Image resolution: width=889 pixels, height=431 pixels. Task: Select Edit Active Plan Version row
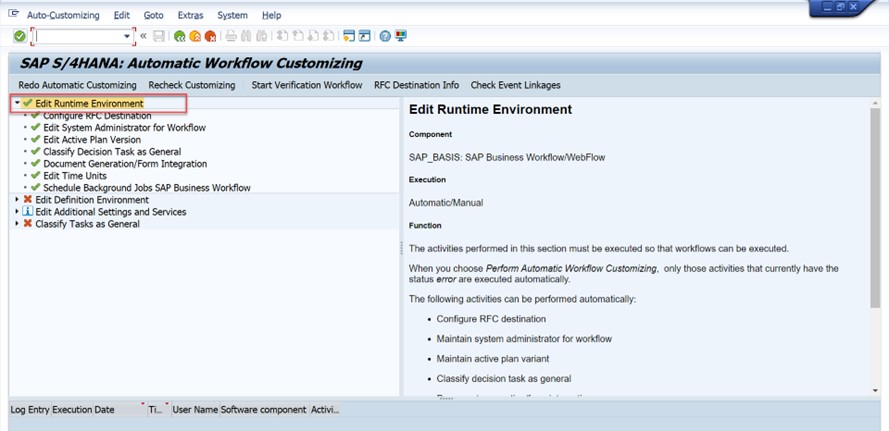[x=92, y=140]
